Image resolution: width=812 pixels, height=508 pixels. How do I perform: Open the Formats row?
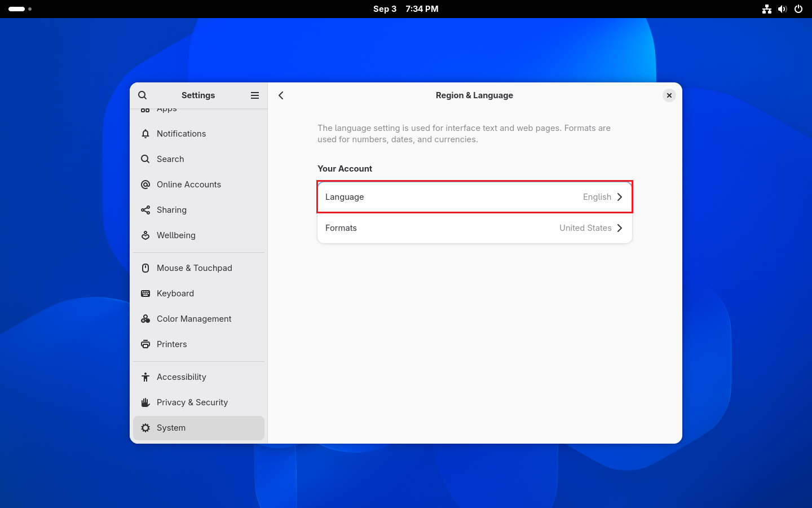(475, 228)
